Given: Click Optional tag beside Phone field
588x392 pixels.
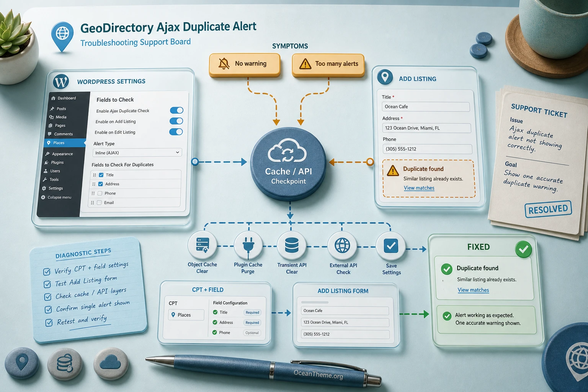Looking at the screenshot, I should 252,333.
